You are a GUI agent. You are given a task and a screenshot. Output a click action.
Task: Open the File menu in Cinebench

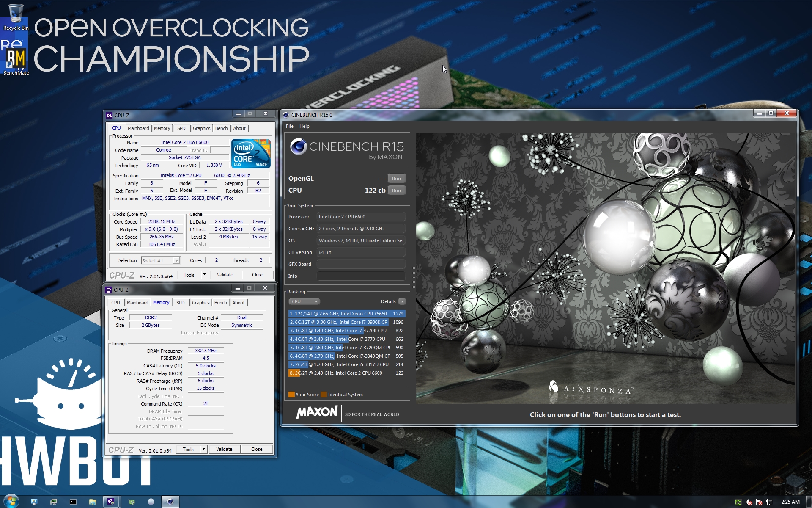[x=290, y=126]
